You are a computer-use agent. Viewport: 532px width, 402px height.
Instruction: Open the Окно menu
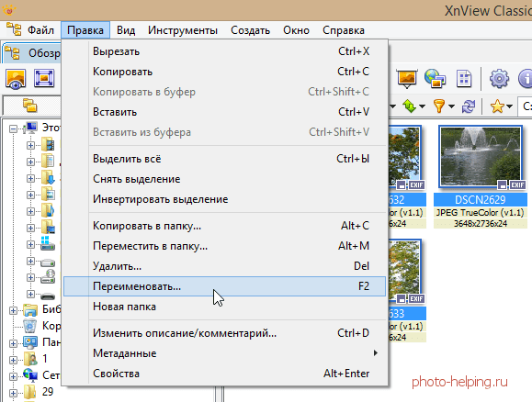click(x=296, y=30)
